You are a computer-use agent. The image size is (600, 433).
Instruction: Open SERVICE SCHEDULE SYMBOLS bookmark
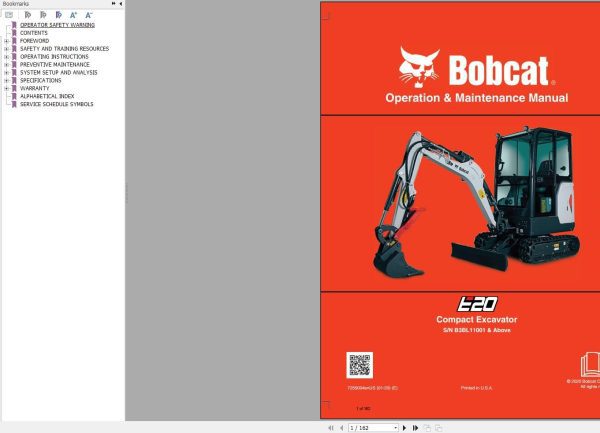pos(57,104)
